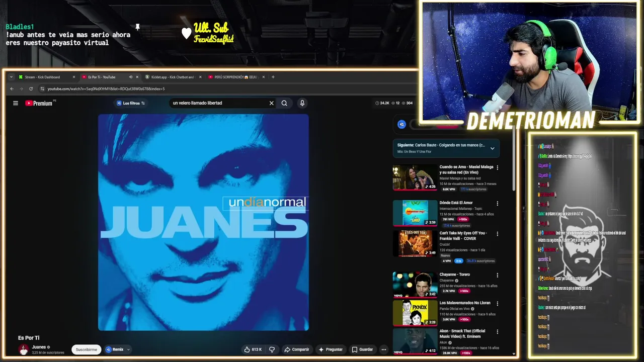Click the Suscribirme button
Image resolution: width=644 pixels, height=362 pixels.
click(87, 349)
